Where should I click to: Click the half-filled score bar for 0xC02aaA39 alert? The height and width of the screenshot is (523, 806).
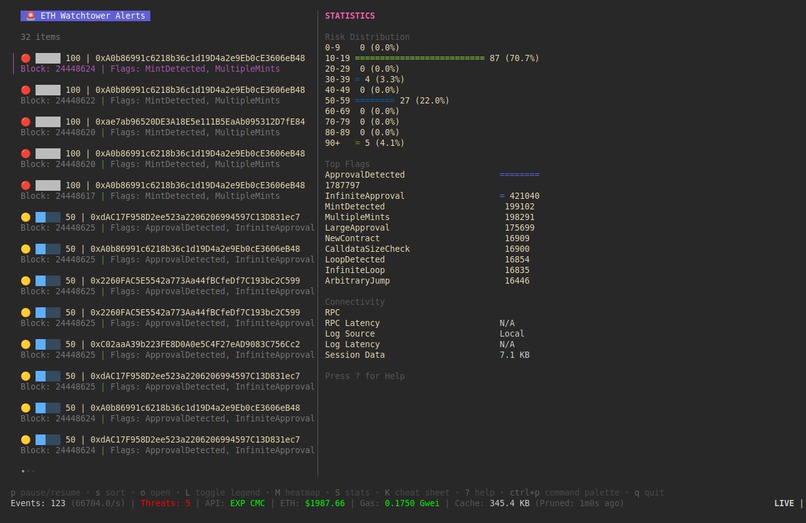click(48, 344)
